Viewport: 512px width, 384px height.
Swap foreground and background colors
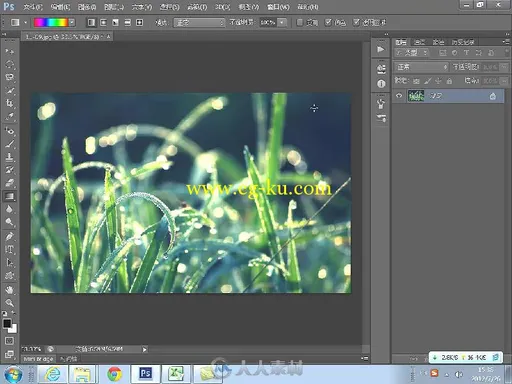coord(14,313)
